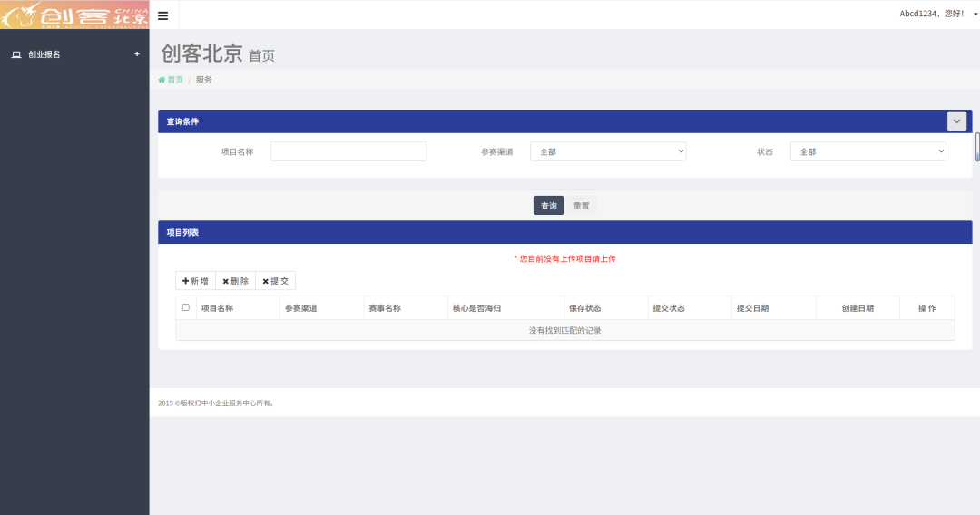Click the 查询 search button
Screen dimensions: 980x515
coord(548,206)
